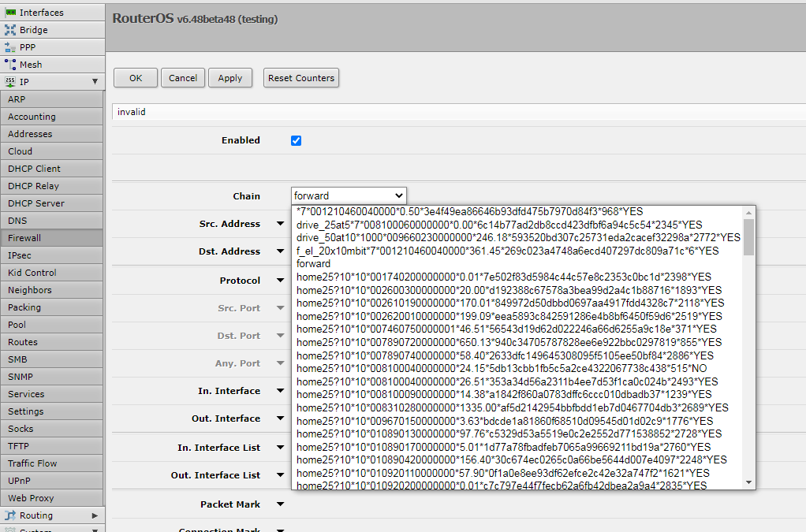Select the forward option in chain list

pos(519,264)
